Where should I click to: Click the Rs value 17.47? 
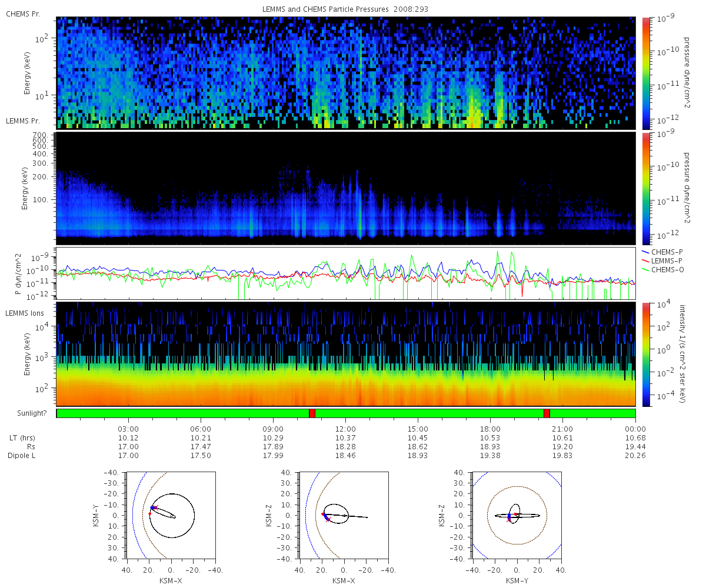(x=201, y=447)
